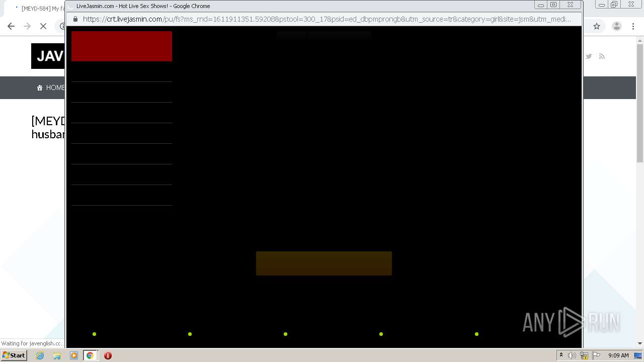Click the lock icon in popup address bar
Image resolution: width=644 pixels, height=362 pixels.
tap(75, 19)
